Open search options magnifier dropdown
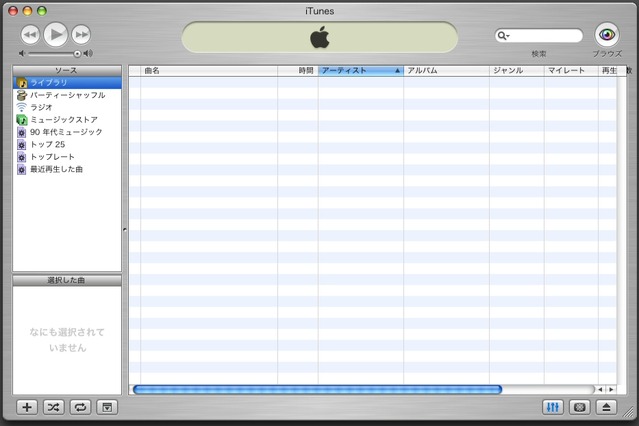Viewport: 639px width, 426px height. point(505,36)
